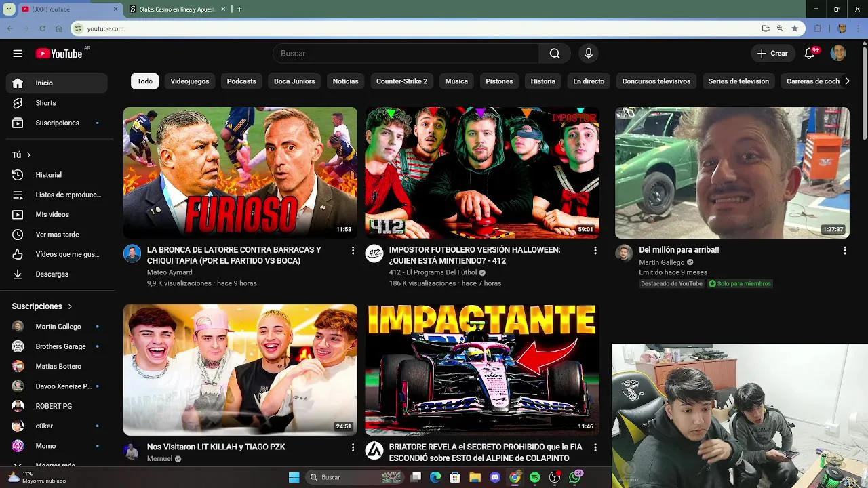Open WhatsApp from the taskbar

point(575,477)
